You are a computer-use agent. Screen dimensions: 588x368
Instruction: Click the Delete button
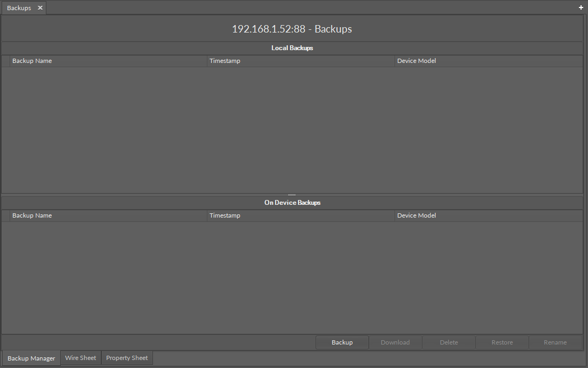pyautogui.click(x=449, y=342)
